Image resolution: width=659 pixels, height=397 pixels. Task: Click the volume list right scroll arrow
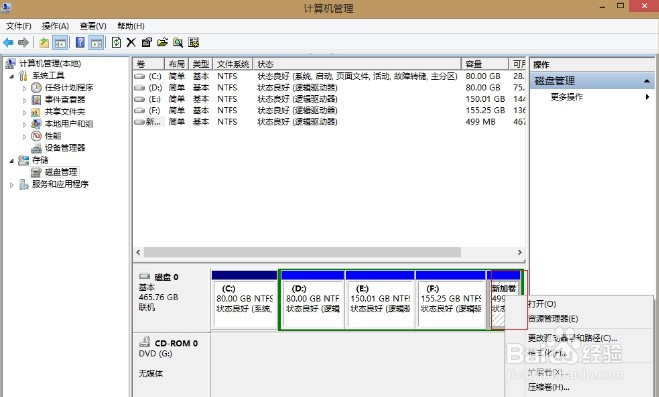click(519, 252)
